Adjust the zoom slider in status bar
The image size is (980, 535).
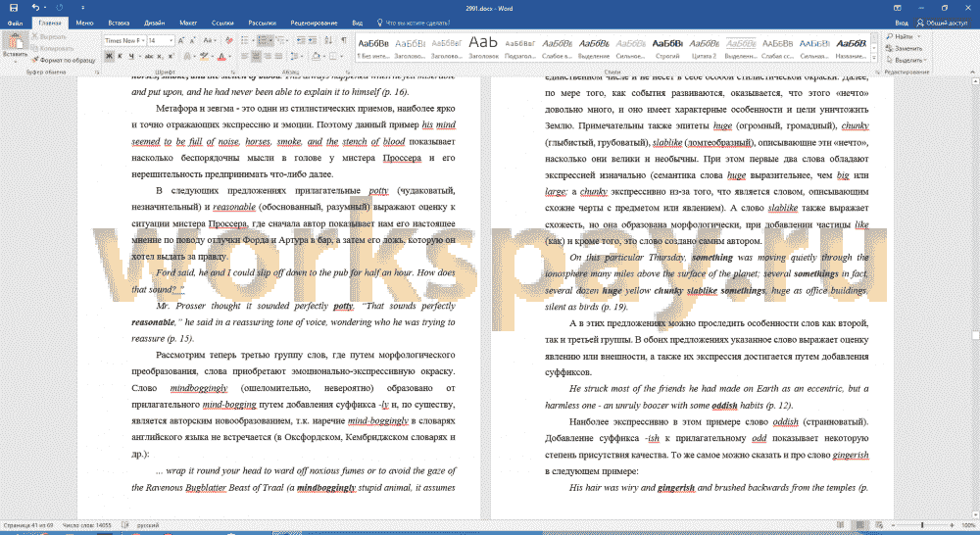(922, 525)
